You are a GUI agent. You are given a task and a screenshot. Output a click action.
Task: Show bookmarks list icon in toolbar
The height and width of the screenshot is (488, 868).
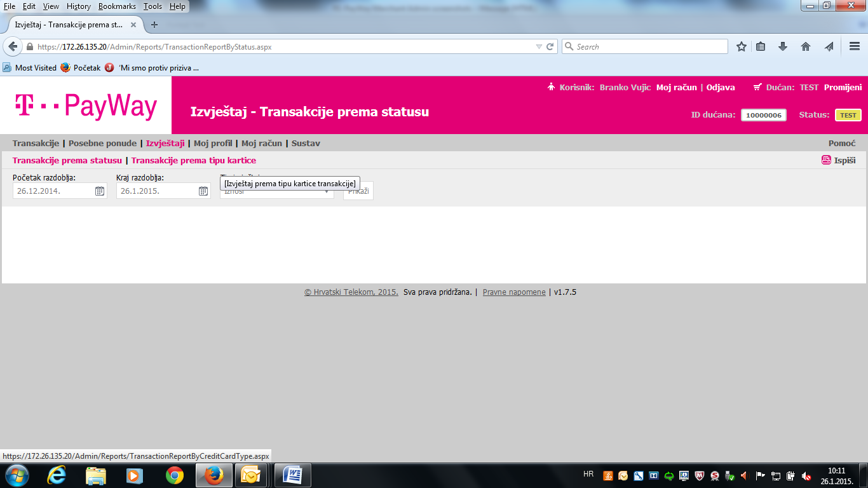coord(761,46)
